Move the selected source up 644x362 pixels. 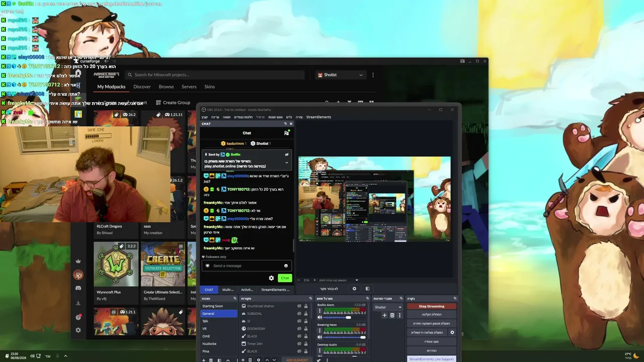pyautogui.click(x=267, y=360)
